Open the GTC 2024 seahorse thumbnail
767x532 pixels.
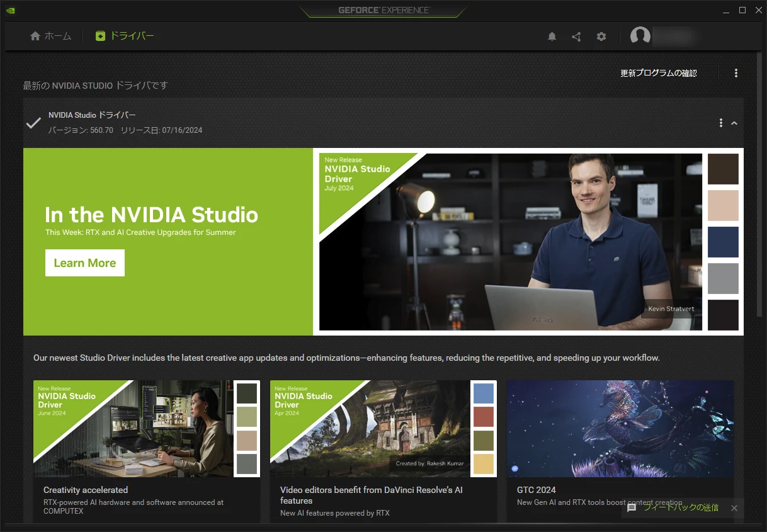(620, 429)
